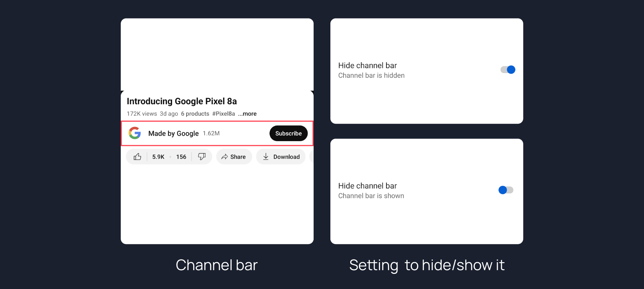
Task: Click the 5.9K like count
Action: click(x=158, y=157)
